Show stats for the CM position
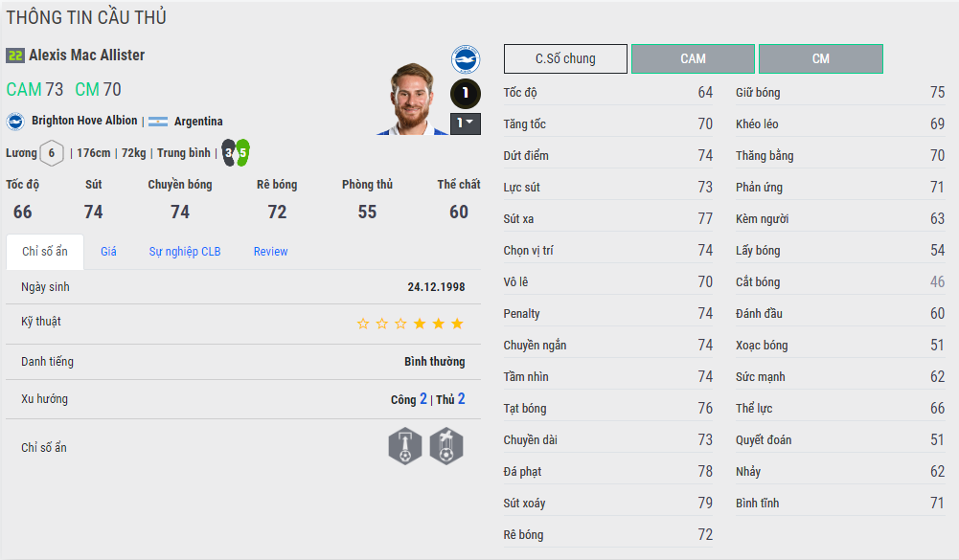959x560 pixels. pos(820,58)
